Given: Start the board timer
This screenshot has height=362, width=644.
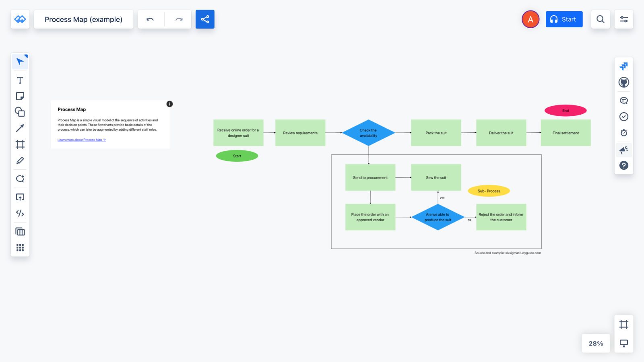Looking at the screenshot, I should pyautogui.click(x=624, y=132).
